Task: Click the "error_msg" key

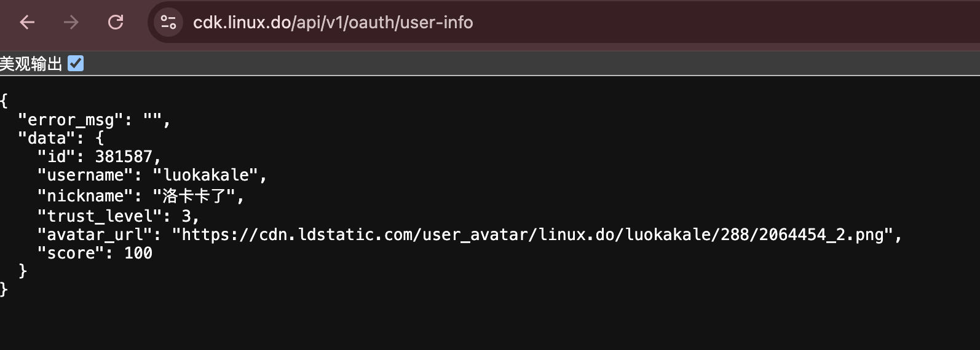Action: pyautogui.click(x=71, y=120)
